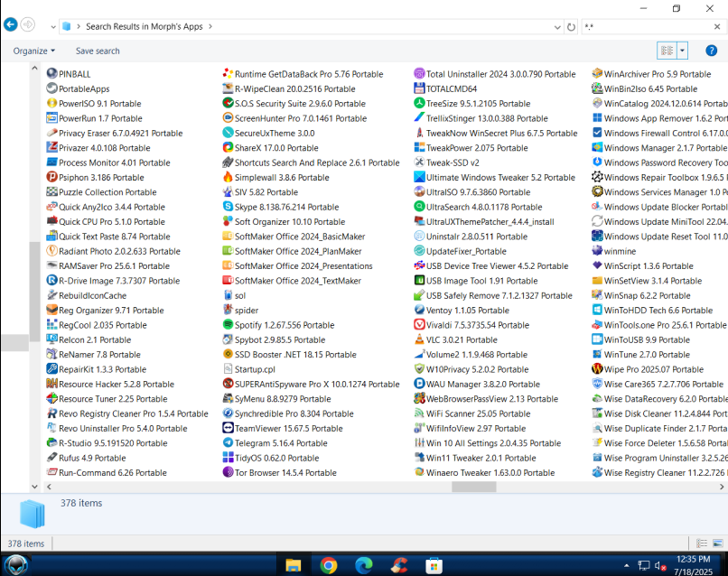Open the recent locations dropdown arrow

coord(53,27)
